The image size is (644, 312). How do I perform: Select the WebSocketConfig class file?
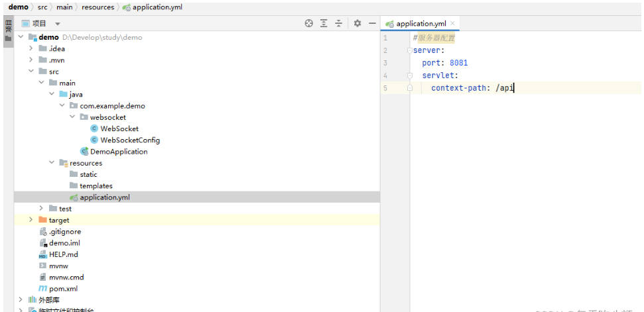[130, 140]
